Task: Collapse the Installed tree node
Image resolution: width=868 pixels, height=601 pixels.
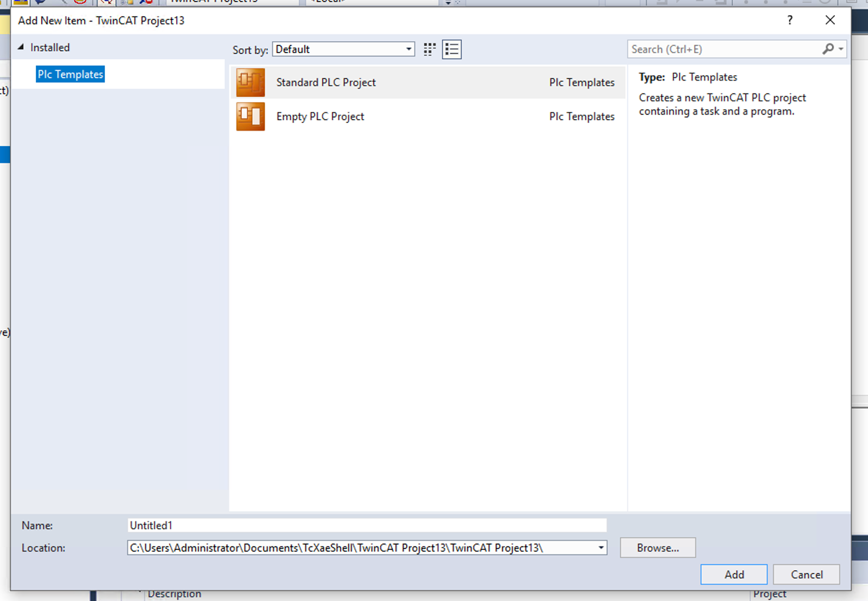Action: point(21,47)
